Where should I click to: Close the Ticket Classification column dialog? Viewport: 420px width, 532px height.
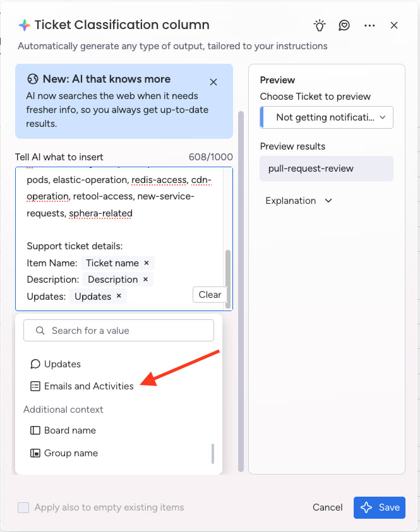pos(394,25)
